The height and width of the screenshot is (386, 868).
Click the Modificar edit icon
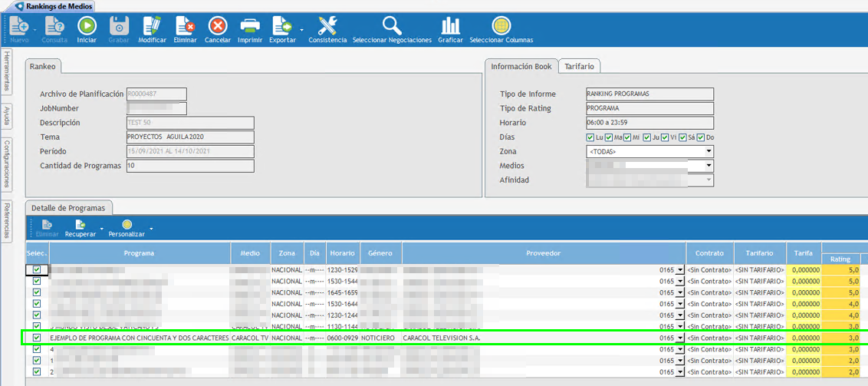coord(152,25)
